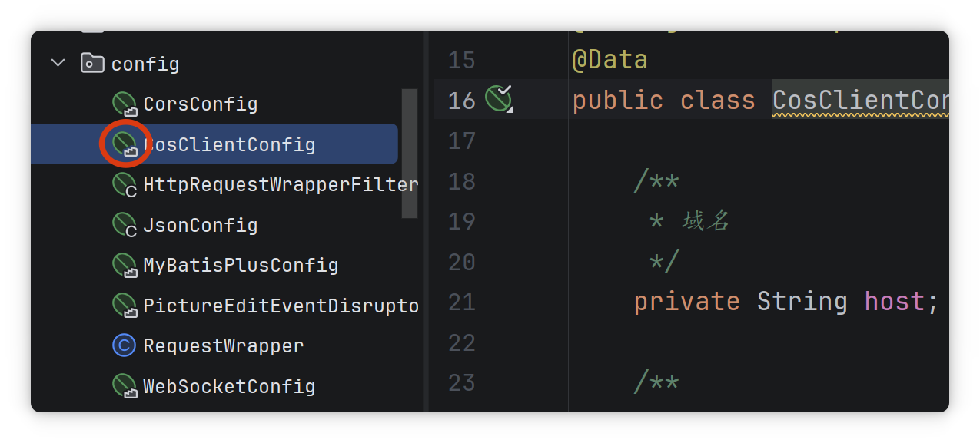Viewport: 980px width, 443px height.
Task: Click the JsonConfig class icon
Action: coord(124,225)
